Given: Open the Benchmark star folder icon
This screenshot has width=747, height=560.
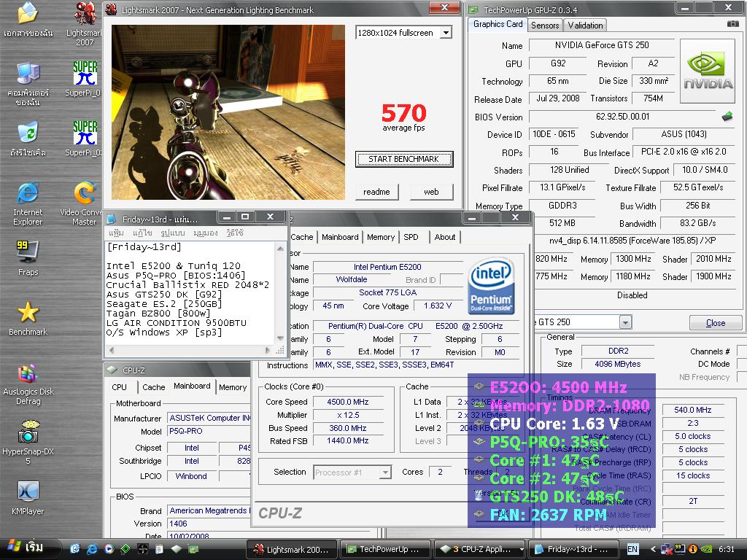Looking at the screenshot, I should pos(28,319).
